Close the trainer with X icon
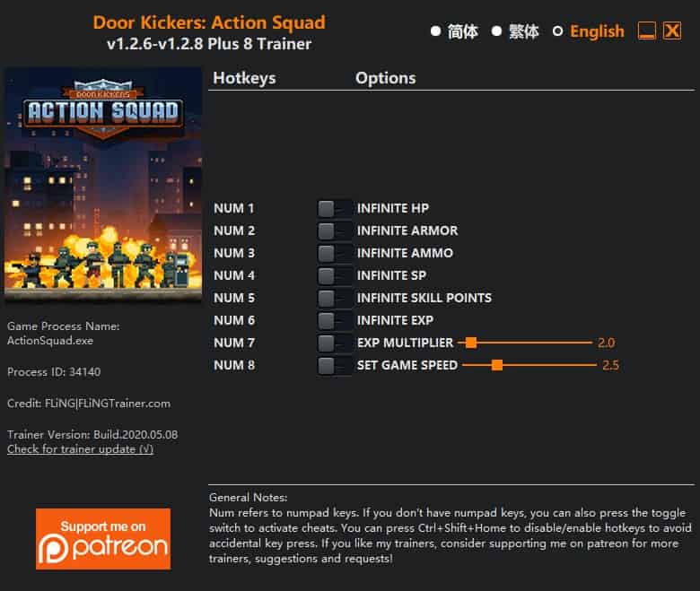 coord(672,31)
